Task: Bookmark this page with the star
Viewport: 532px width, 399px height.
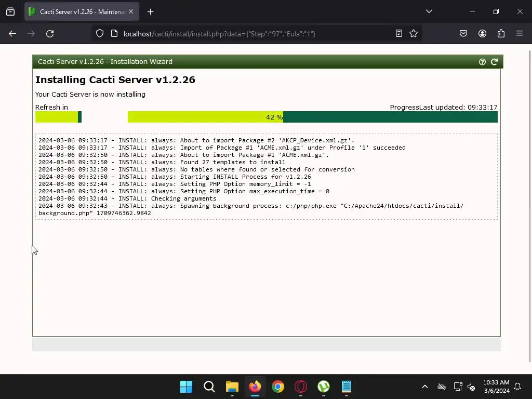Action: (x=414, y=33)
